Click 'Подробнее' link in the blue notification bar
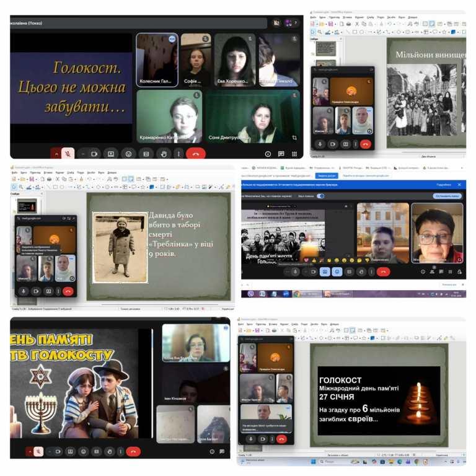The image size is (476, 476). point(443,185)
